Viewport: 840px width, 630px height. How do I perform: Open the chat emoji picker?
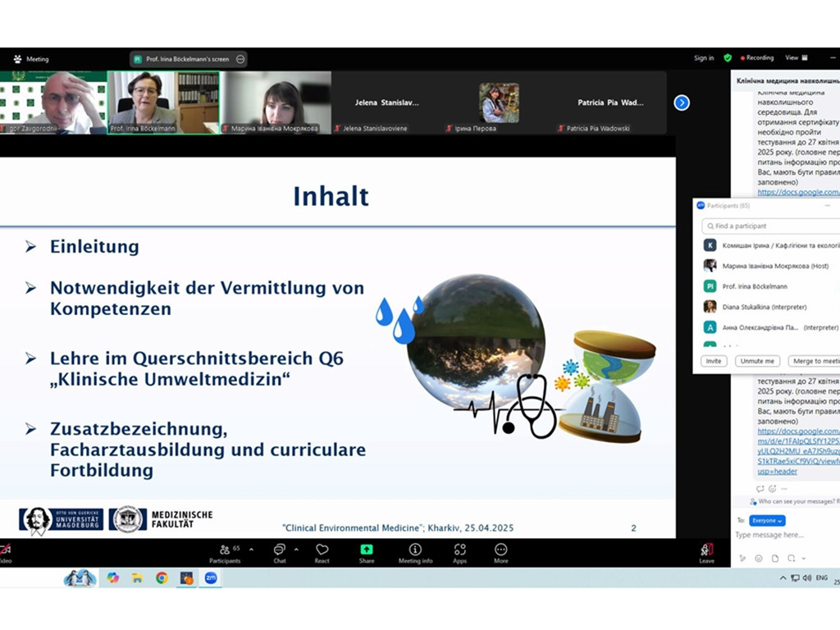point(759,558)
